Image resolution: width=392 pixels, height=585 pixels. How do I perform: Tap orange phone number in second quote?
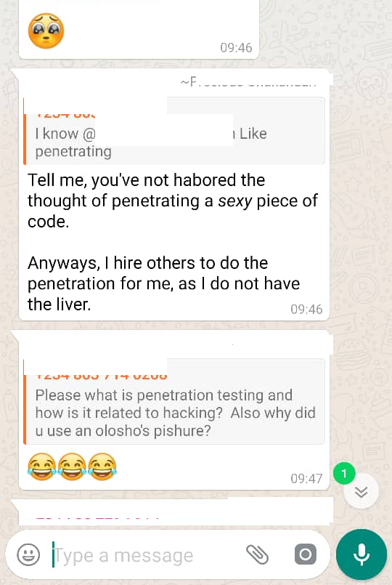[102, 376]
